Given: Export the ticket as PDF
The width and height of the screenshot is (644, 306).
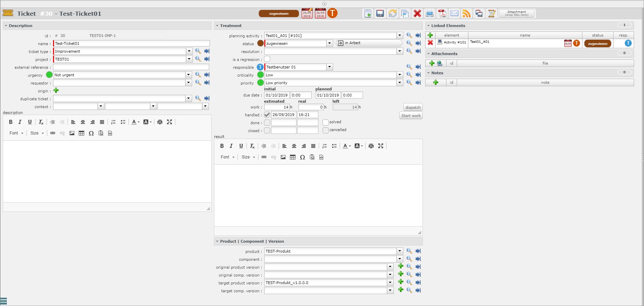Looking at the screenshot, I should coord(442,14).
